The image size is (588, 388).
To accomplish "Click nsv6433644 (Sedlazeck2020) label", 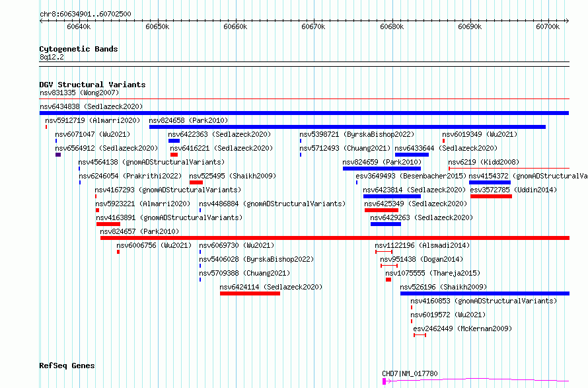I will [446, 148].
